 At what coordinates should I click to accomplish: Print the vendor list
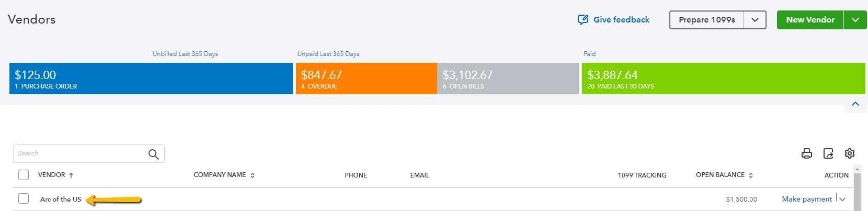pyautogui.click(x=807, y=153)
